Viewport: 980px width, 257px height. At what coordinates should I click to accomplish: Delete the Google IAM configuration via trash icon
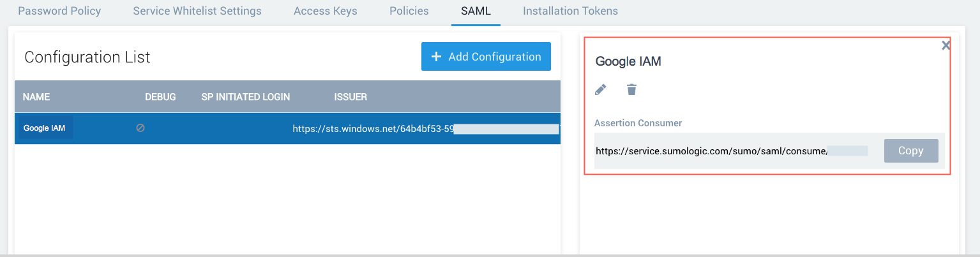tap(631, 90)
